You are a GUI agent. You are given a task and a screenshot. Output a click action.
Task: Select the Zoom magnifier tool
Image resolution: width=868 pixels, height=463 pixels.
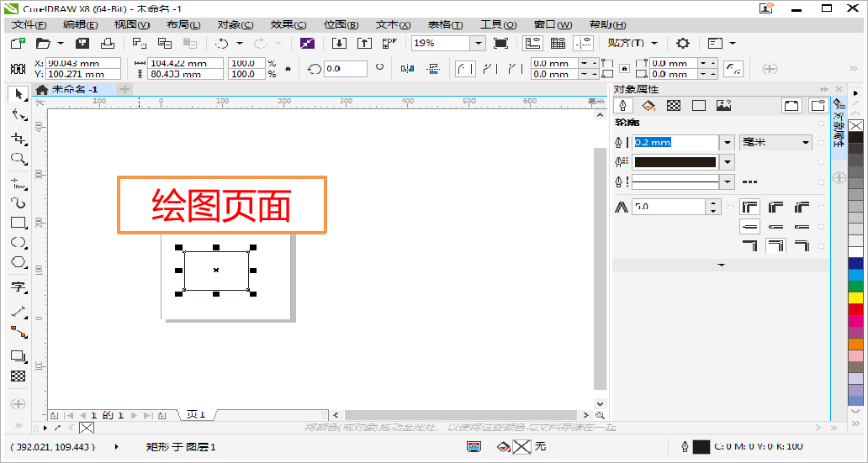(x=18, y=159)
